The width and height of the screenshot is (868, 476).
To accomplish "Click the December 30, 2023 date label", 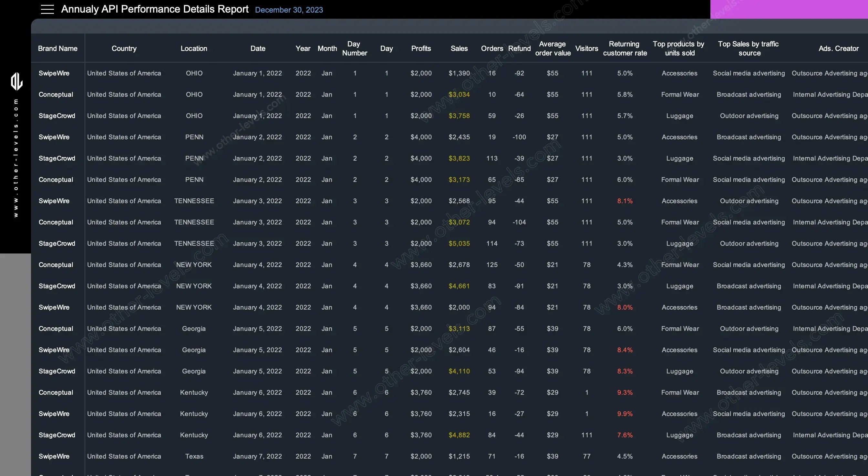I will click(x=289, y=10).
